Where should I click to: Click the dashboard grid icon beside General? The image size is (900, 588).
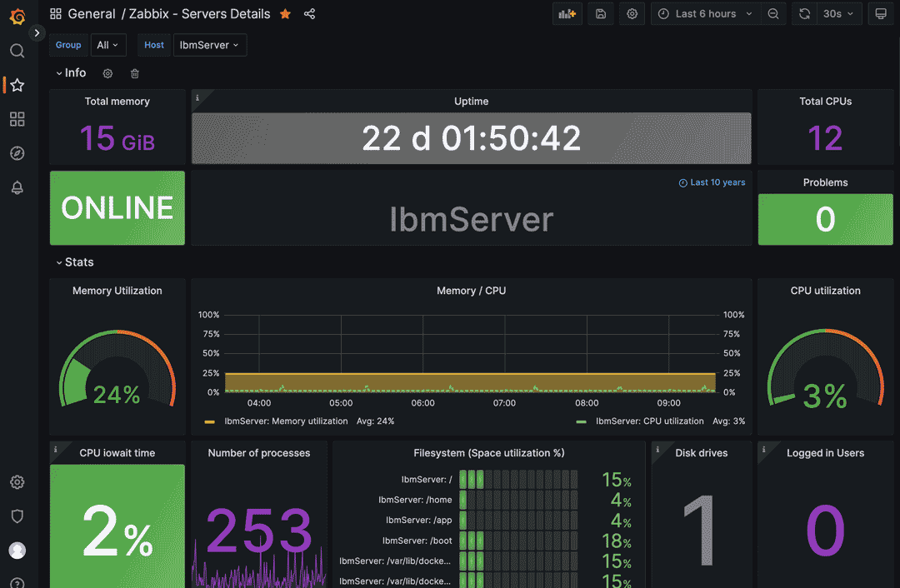[x=56, y=14]
